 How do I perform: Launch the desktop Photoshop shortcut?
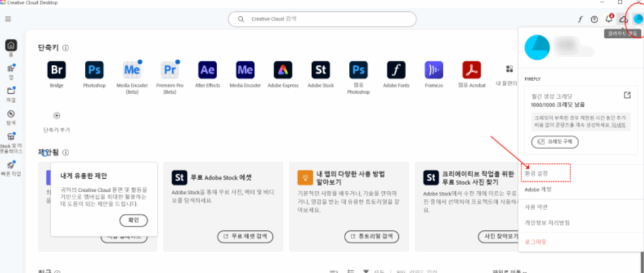(x=94, y=70)
